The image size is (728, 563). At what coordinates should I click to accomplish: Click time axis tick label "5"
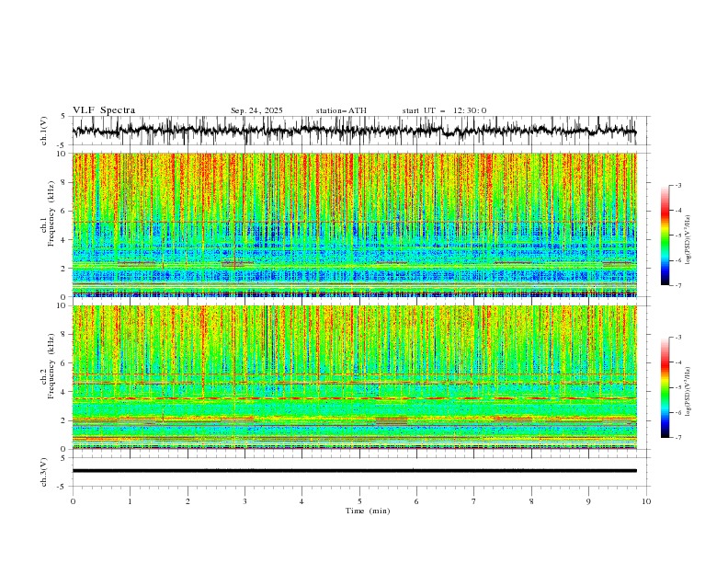pos(359,501)
